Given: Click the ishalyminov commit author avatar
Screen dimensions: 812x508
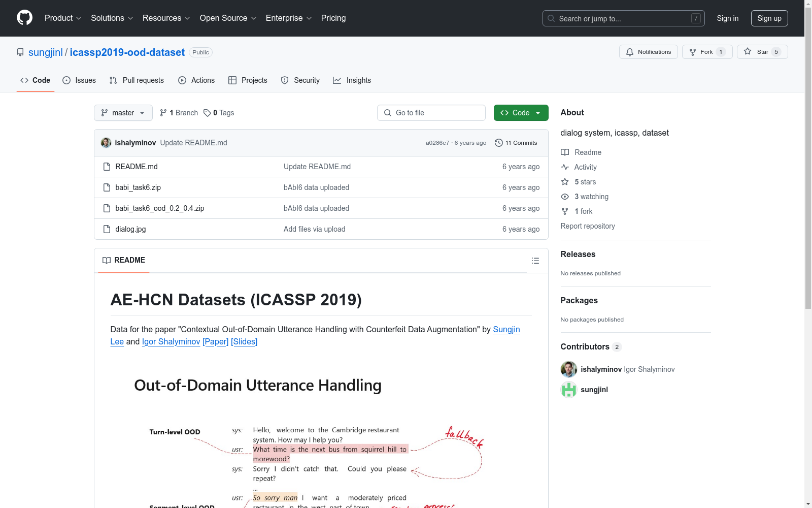Looking at the screenshot, I should click(106, 143).
